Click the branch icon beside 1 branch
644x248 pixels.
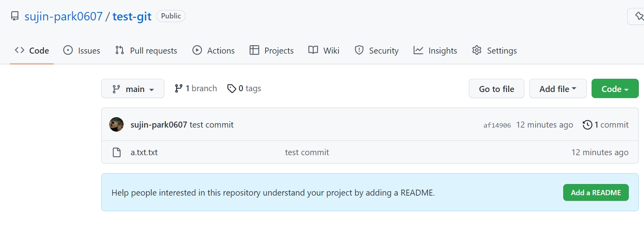tap(178, 88)
